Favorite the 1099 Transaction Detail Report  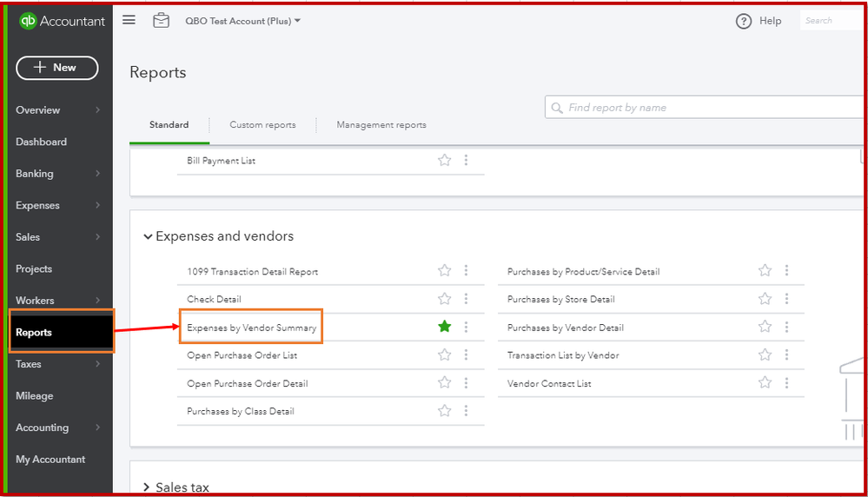pyautogui.click(x=445, y=271)
